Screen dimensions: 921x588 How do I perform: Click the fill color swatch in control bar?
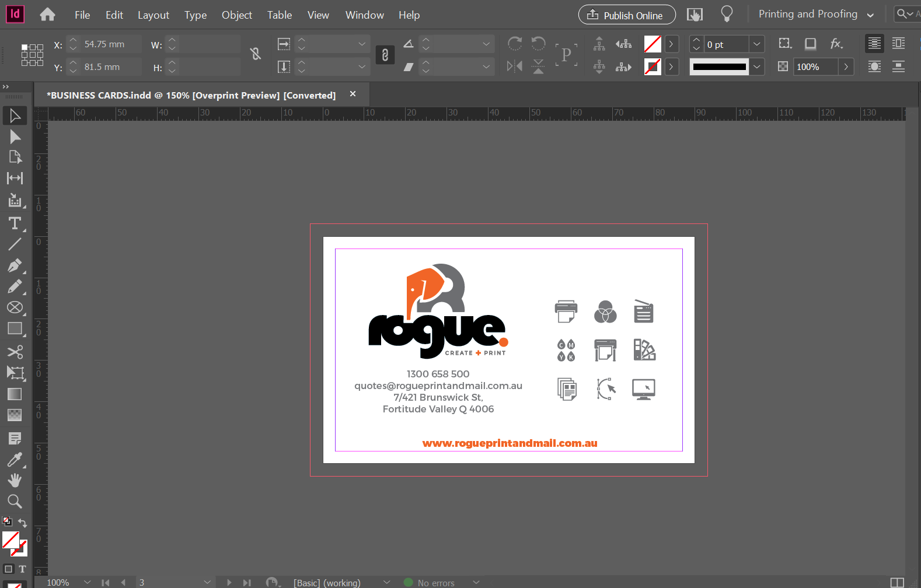click(653, 44)
